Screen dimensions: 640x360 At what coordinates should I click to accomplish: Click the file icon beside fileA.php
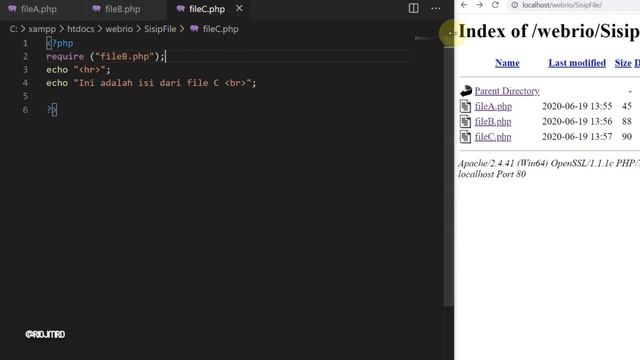point(465,107)
